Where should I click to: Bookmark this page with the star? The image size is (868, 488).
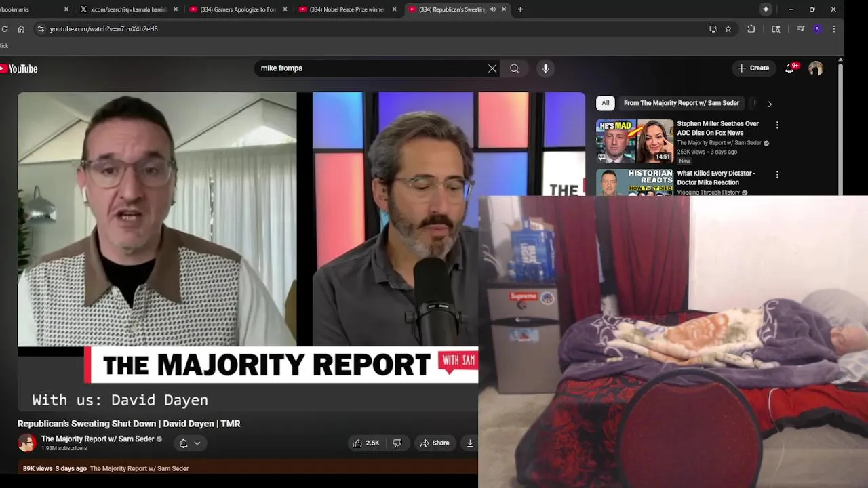pyautogui.click(x=728, y=29)
